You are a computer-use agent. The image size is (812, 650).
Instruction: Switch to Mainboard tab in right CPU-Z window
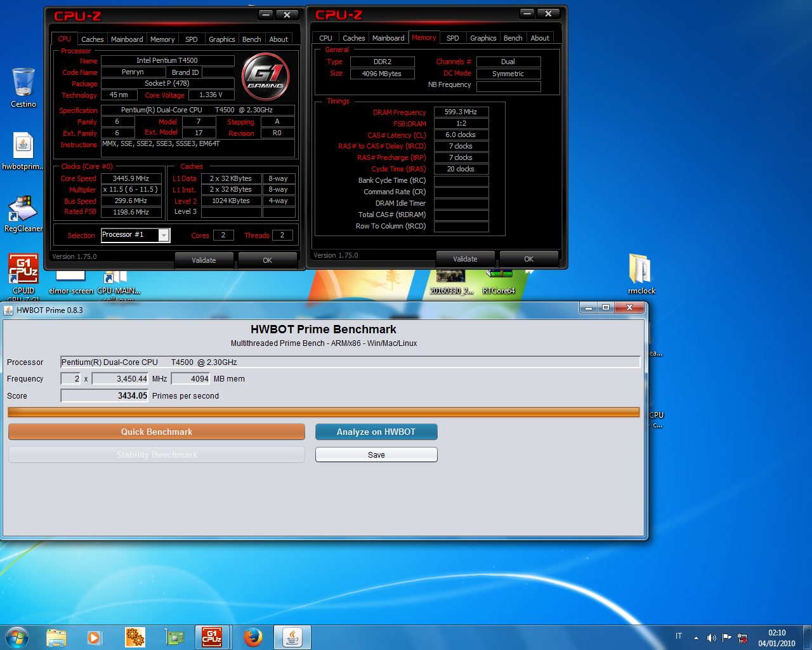[388, 38]
